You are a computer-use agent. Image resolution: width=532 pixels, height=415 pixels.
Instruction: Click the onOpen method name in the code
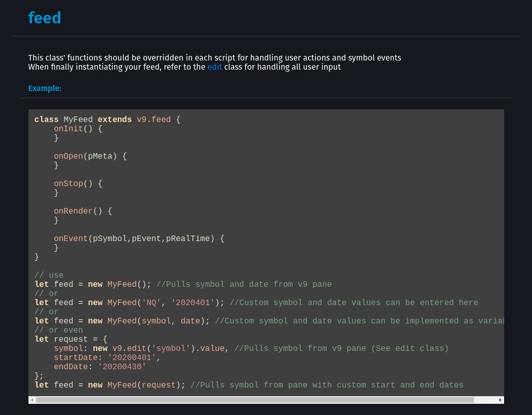coord(68,156)
